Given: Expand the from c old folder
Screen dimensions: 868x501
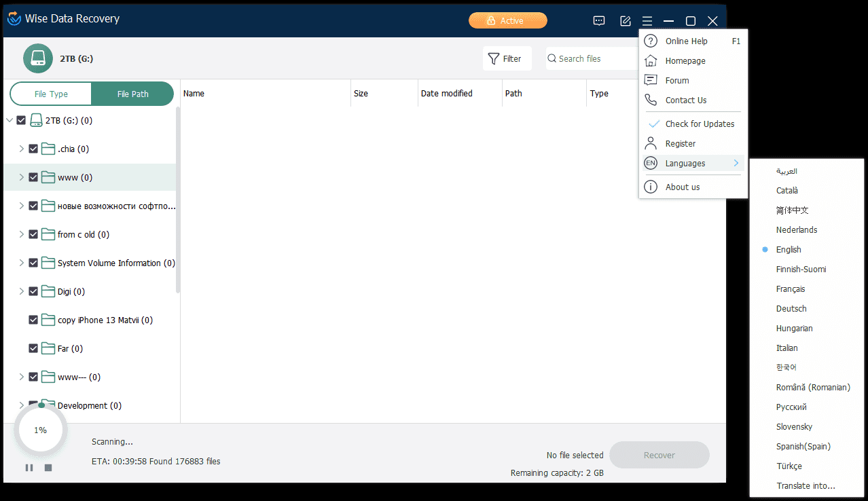Looking at the screenshot, I should (21, 234).
